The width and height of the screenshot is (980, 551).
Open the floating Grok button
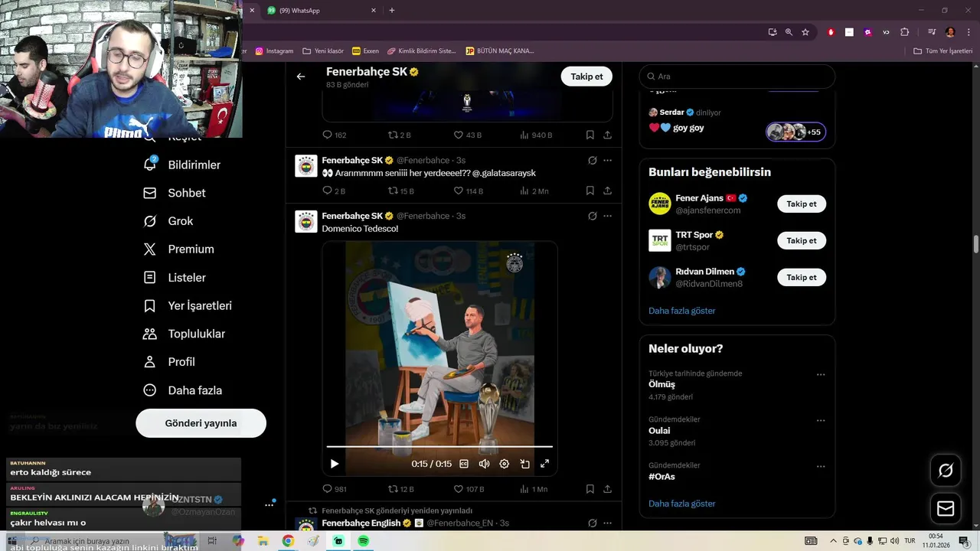946,471
